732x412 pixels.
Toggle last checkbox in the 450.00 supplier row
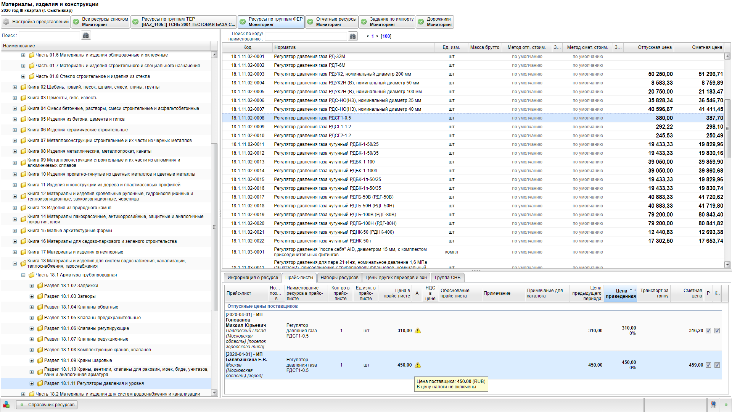[x=717, y=365]
